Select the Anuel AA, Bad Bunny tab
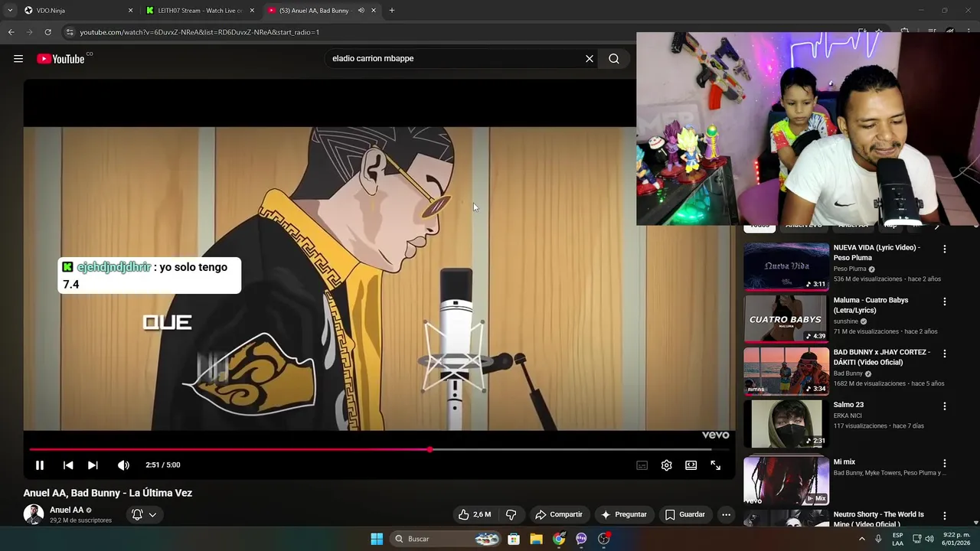The width and height of the screenshot is (980, 551). (x=314, y=11)
